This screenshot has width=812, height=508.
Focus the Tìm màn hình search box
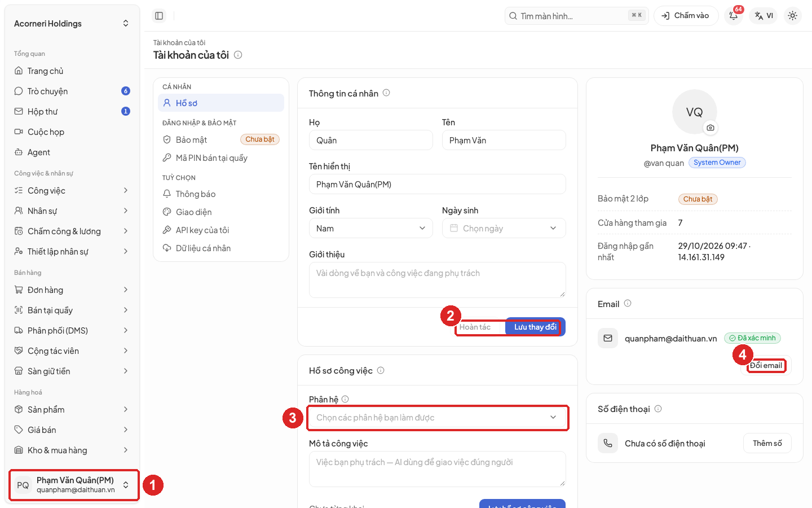576,16
